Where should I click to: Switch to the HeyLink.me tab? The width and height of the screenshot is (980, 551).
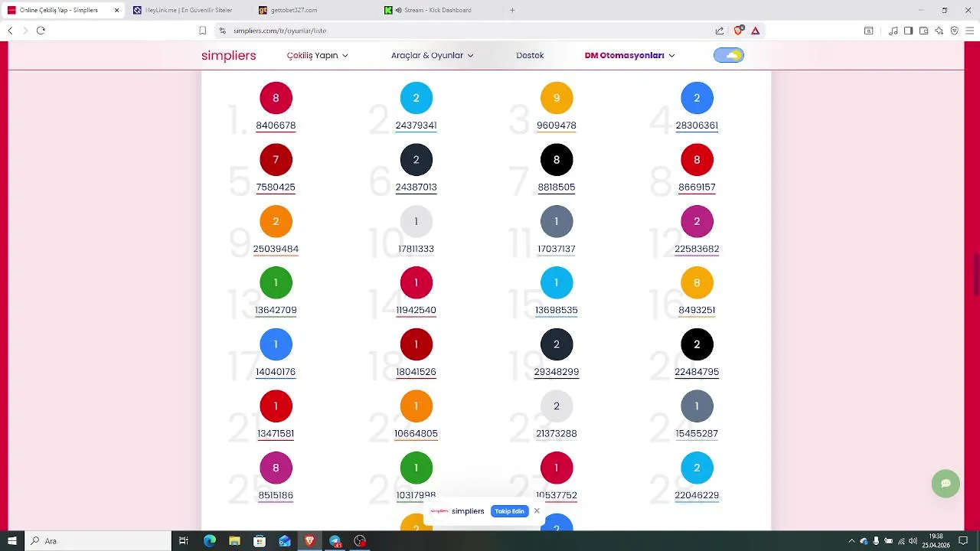[x=188, y=10]
